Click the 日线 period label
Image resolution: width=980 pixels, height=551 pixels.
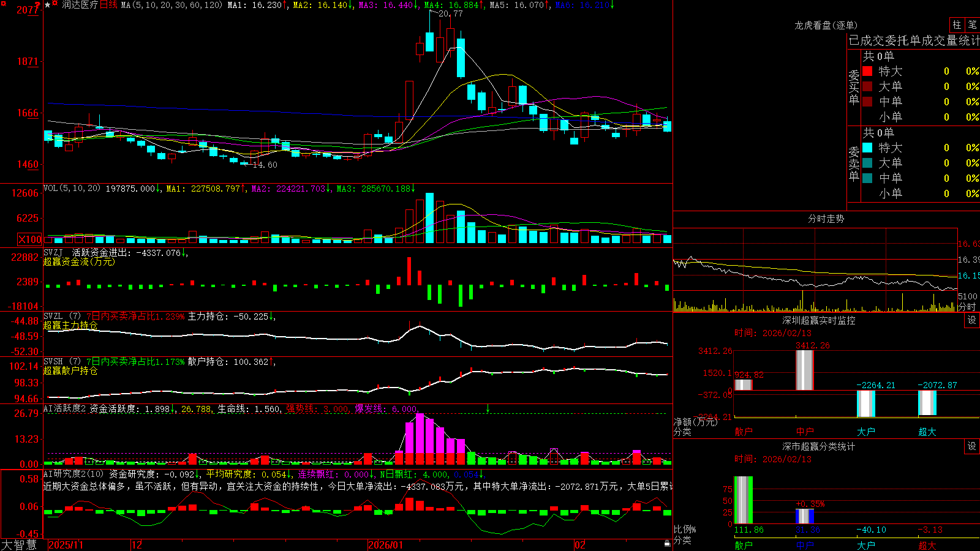tap(108, 5)
